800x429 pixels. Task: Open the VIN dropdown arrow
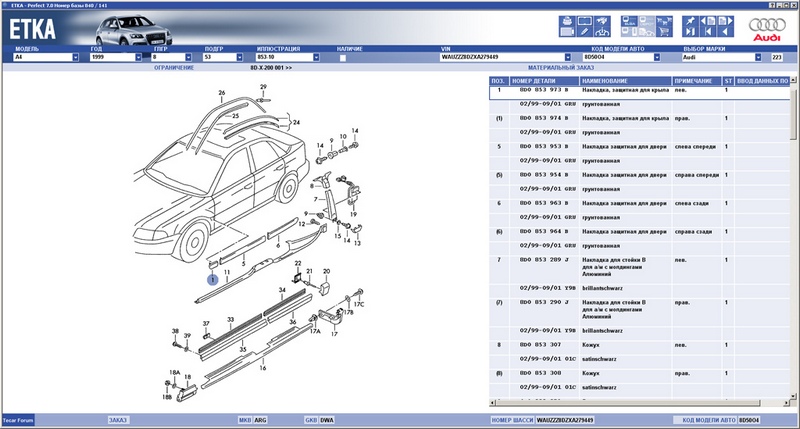pos(568,57)
